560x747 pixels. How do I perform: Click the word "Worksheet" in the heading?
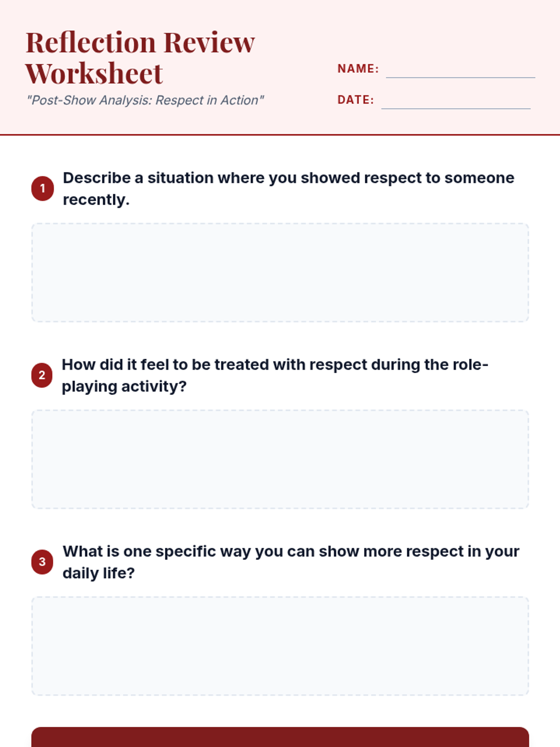point(94,74)
